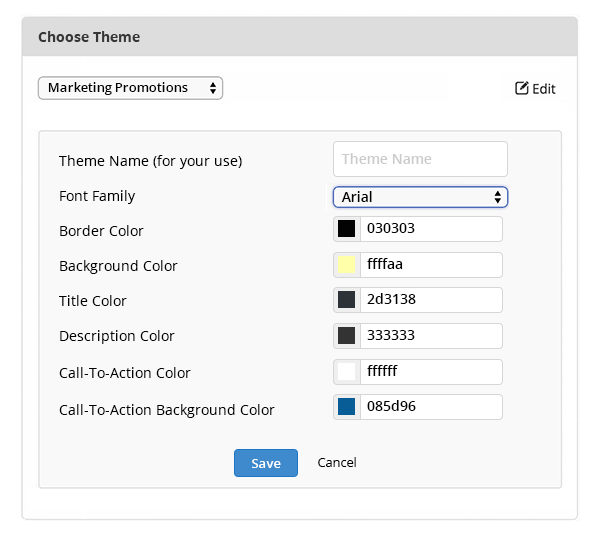This screenshot has width=600, height=542.
Task: Click the Description Color label
Action: (x=117, y=336)
